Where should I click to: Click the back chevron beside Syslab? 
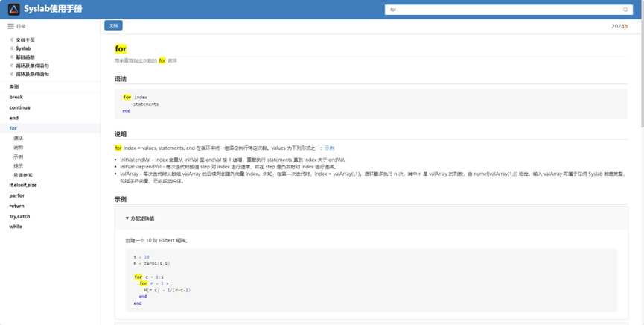(11, 48)
